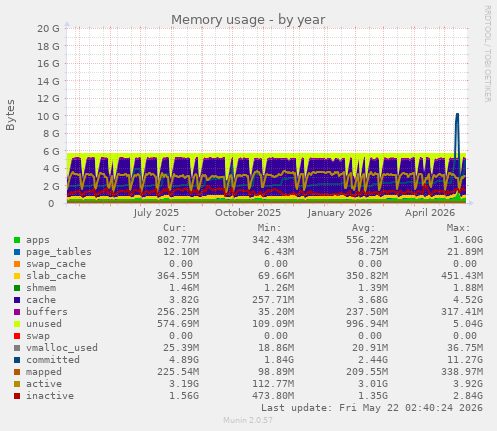Click the 'Last update' timestamp line

(x=372, y=408)
